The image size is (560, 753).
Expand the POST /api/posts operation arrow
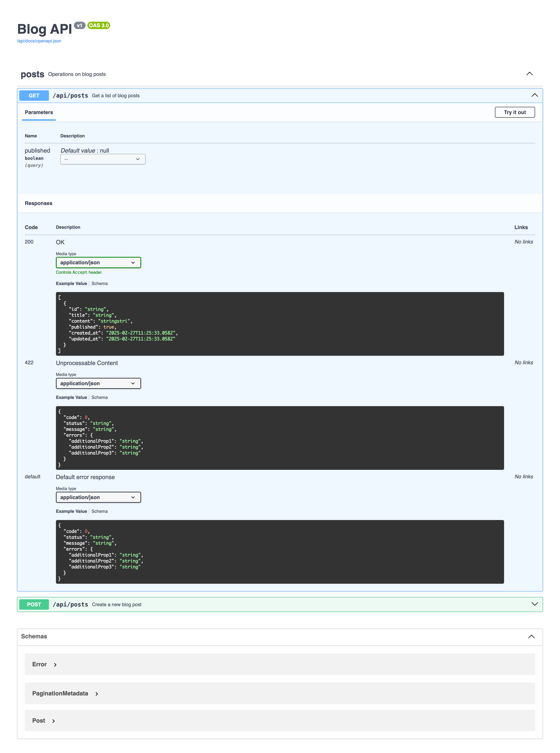click(x=534, y=604)
